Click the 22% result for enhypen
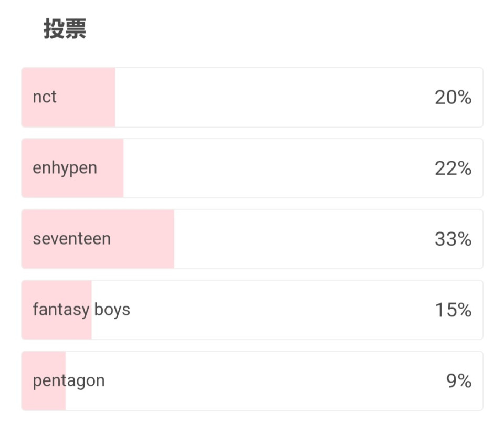 tap(453, 168)
